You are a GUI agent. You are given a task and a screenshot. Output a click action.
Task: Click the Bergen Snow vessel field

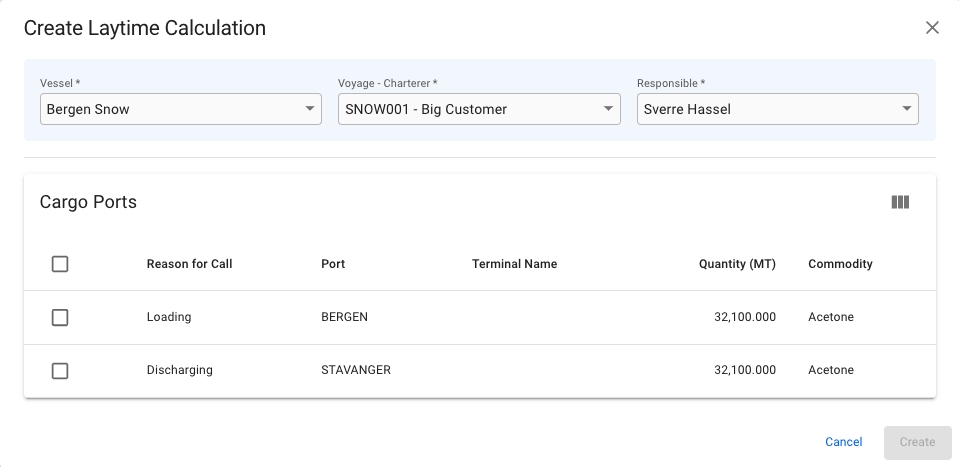tap(170, 109)
